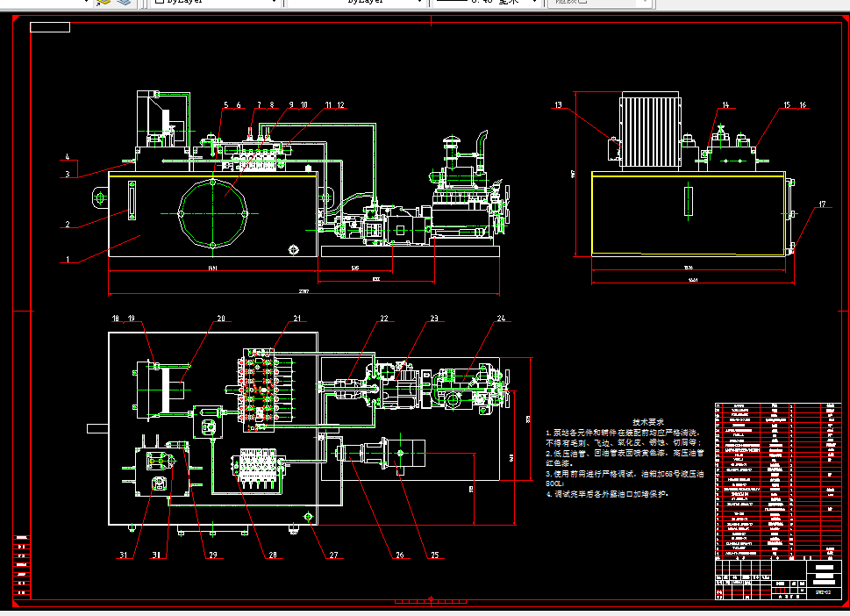
Task: Select part callout number 14
Action: point(725,105)
